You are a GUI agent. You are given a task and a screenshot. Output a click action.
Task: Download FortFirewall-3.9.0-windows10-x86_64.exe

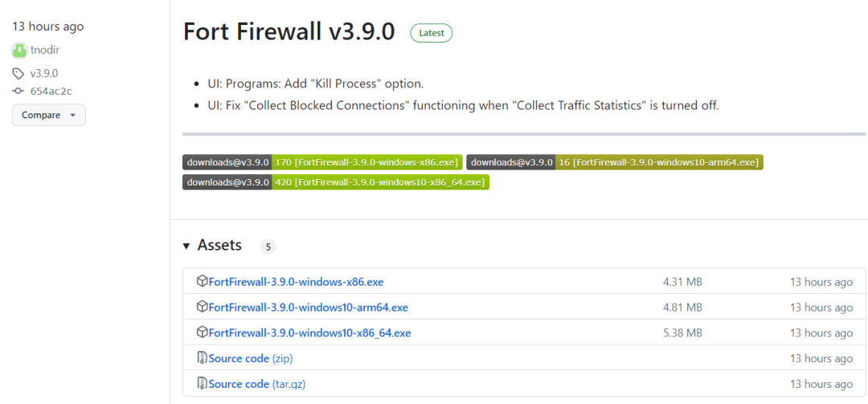[309, 333]
